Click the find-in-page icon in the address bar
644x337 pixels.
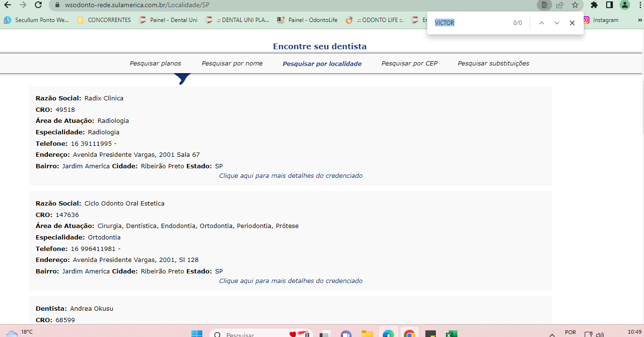click(544, 5)
